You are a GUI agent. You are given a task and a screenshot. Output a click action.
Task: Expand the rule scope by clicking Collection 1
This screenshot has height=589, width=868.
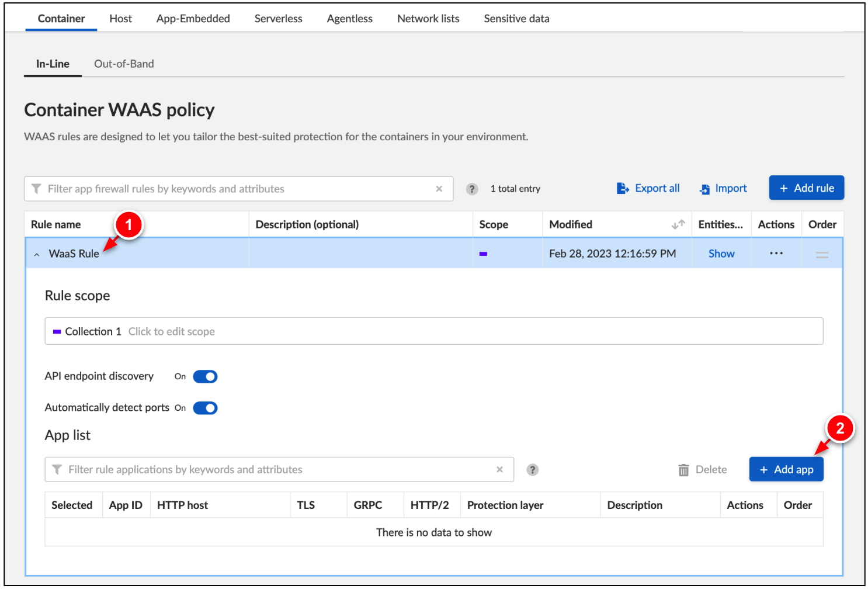point(92,331)
